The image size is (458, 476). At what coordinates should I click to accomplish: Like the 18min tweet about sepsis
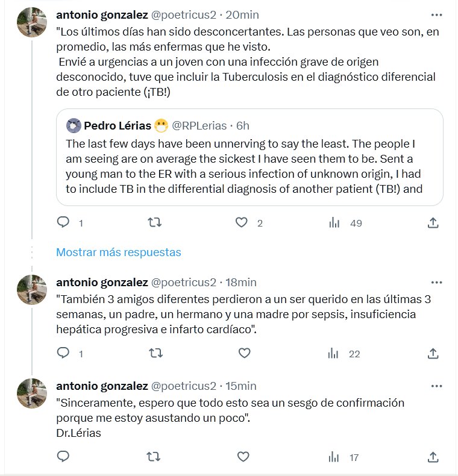(244, 353)
